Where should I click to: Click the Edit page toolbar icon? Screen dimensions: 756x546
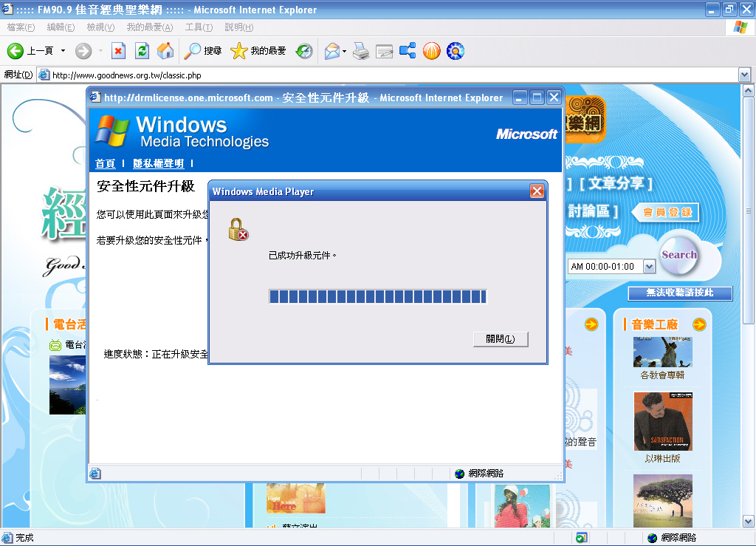coord(384,51)
